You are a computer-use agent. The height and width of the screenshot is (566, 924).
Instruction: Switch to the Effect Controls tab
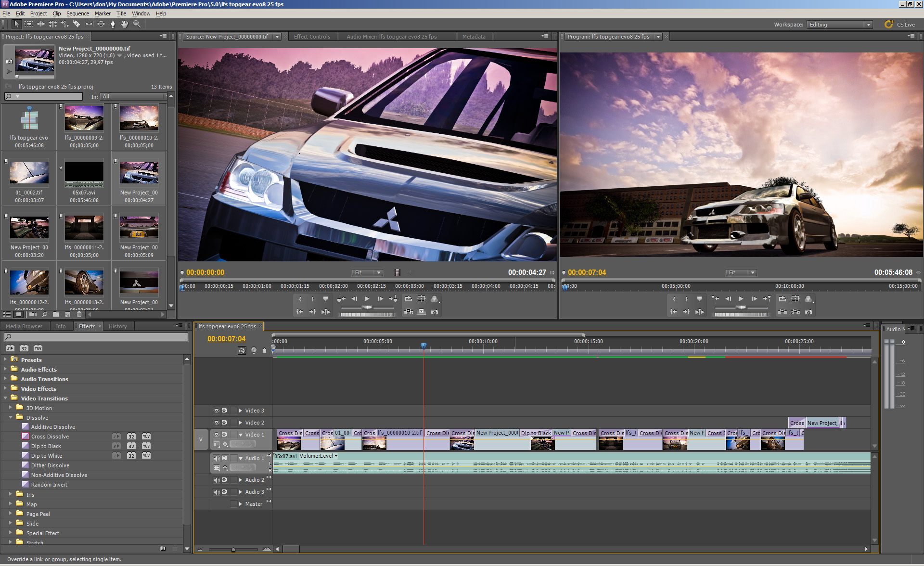pos(312,37)
